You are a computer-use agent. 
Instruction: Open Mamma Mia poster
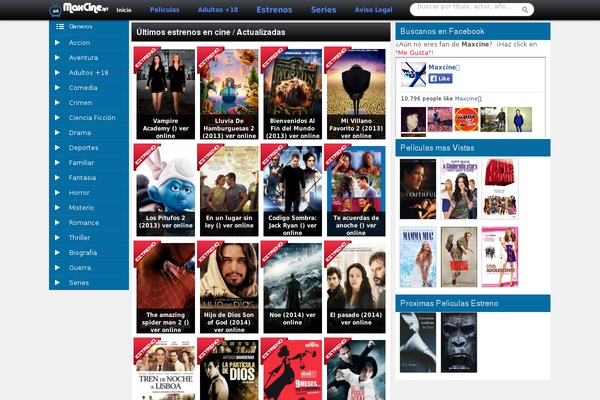tap(417, 257)
